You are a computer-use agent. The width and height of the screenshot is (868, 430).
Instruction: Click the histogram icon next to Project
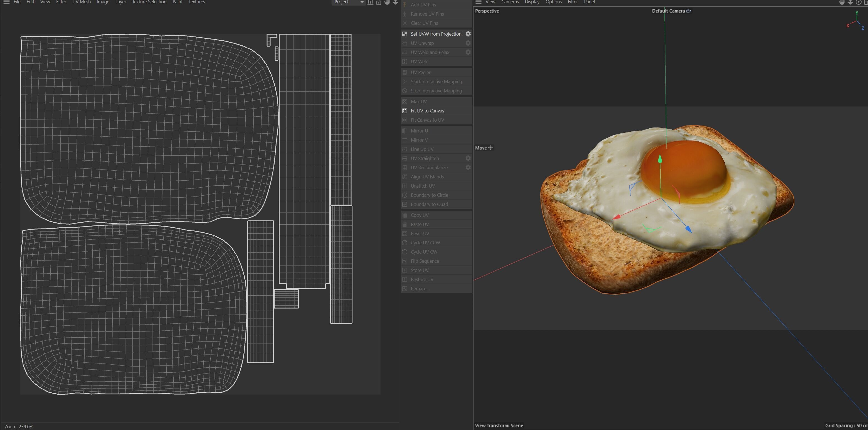coord(370,2)
